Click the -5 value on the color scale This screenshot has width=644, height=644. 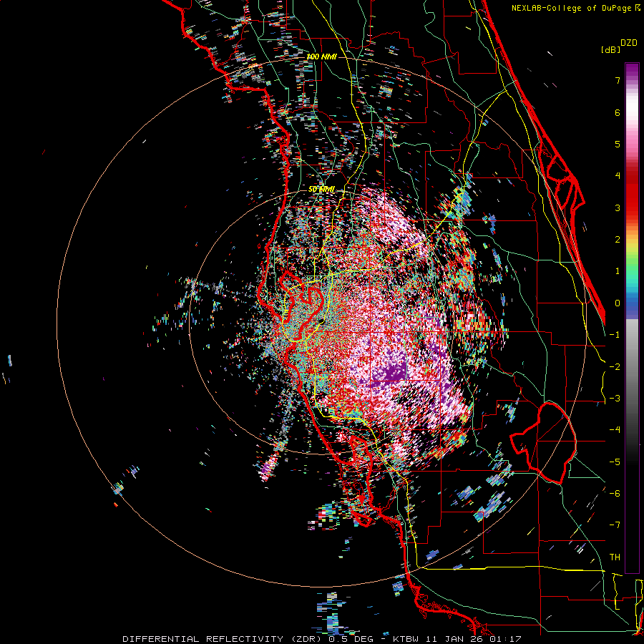pyautogui.click(x=615, y=462)
